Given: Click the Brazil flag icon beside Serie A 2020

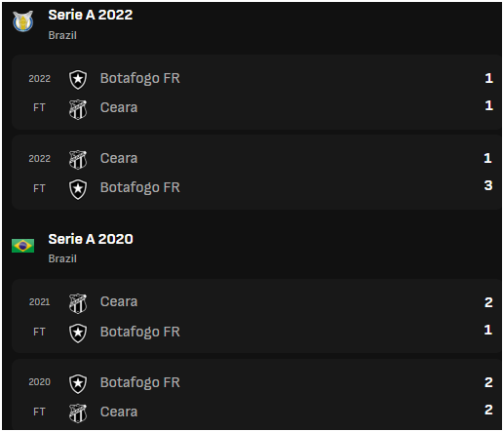Looking at the screenshot, I should [x=22, y=246].
